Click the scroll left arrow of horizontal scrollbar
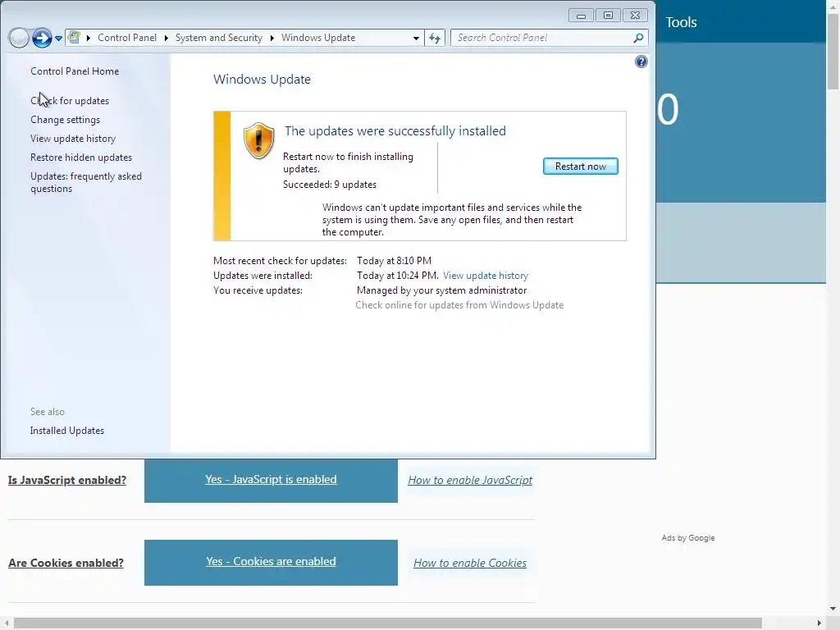This screenshot has width=840, height=630. (x=7, y=623)
